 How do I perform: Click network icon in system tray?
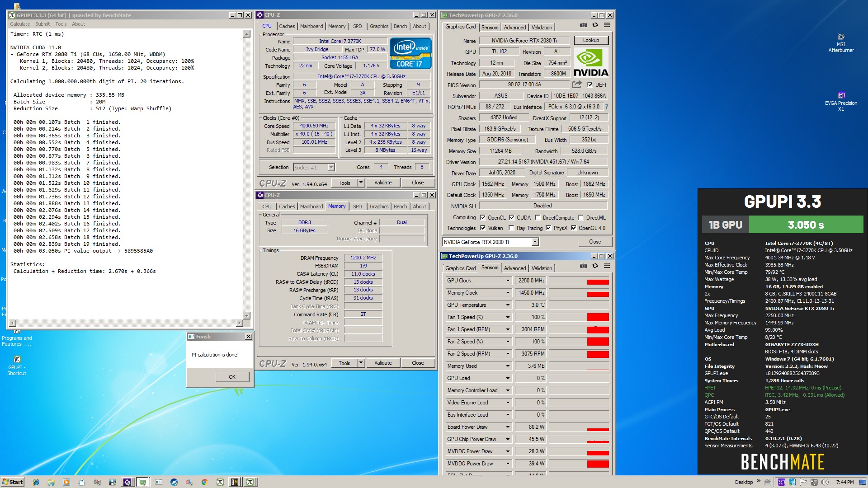tap(814, 482)
